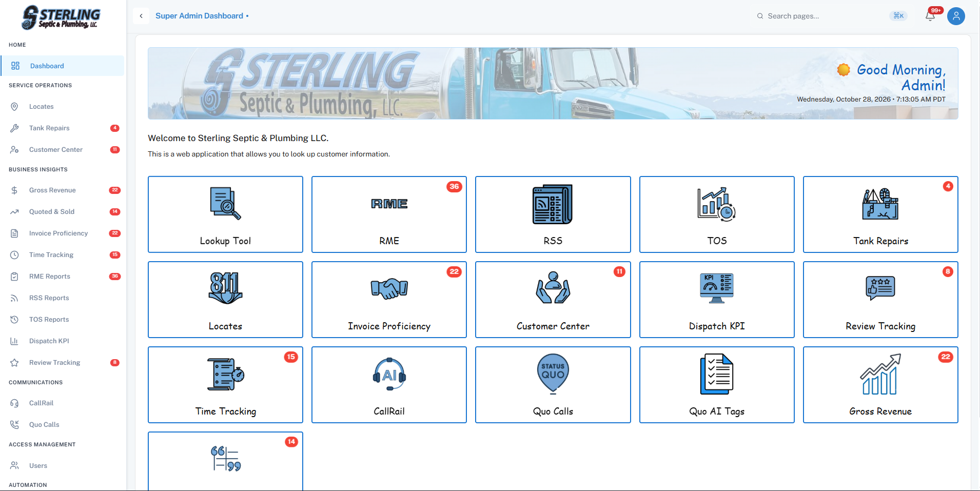Open Customer Center in the sidebar
The width and height of the screenshot is (980, 491).
pos(62,150)
